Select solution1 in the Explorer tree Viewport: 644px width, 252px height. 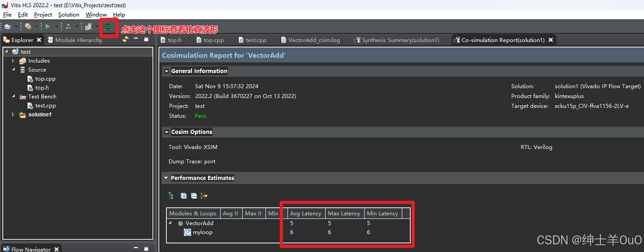[35, 115]
